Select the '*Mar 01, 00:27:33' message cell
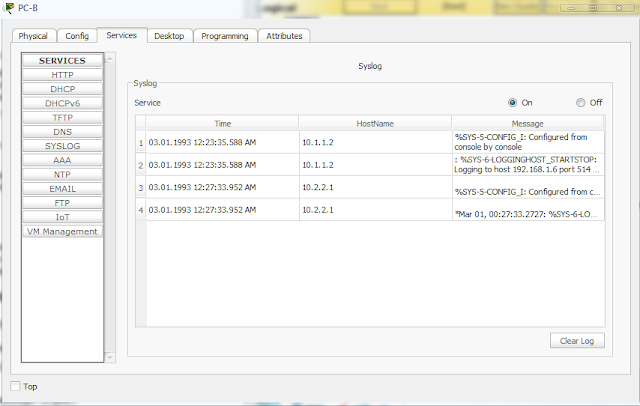The width and height of the screenshot is (640, 406). pyautogui.click(x=528, y=210)
